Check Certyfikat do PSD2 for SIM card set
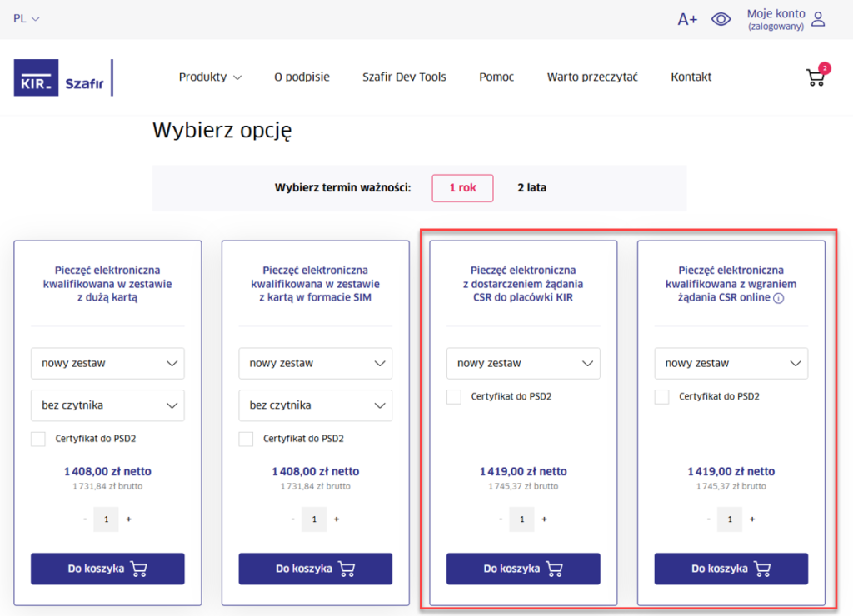 tap(246, 439)
